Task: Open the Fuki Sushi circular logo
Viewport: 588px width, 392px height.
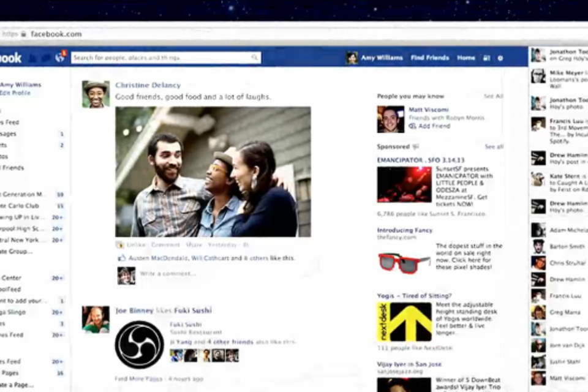Action: click(x=139, y=344)
